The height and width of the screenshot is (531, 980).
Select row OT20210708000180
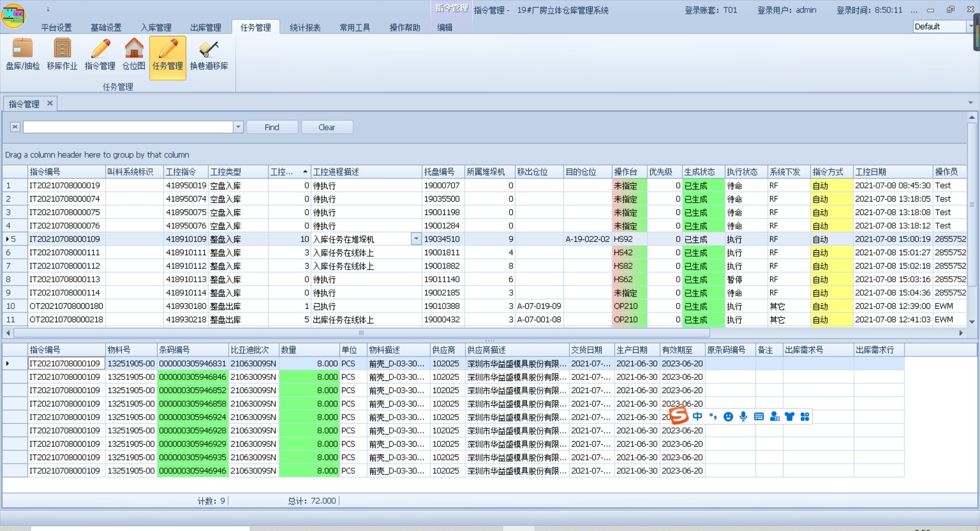pos(484,306)
